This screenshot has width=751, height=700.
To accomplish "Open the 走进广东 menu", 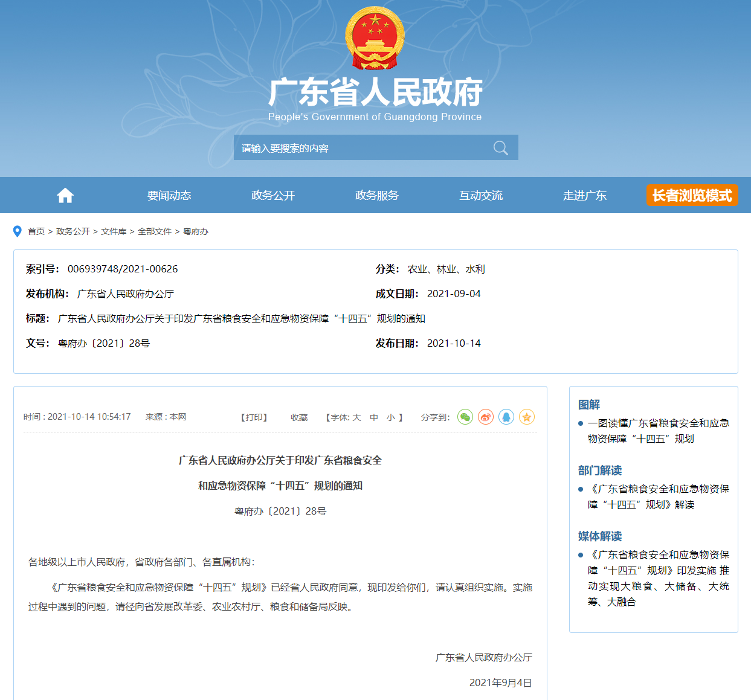I will point(585,195).
